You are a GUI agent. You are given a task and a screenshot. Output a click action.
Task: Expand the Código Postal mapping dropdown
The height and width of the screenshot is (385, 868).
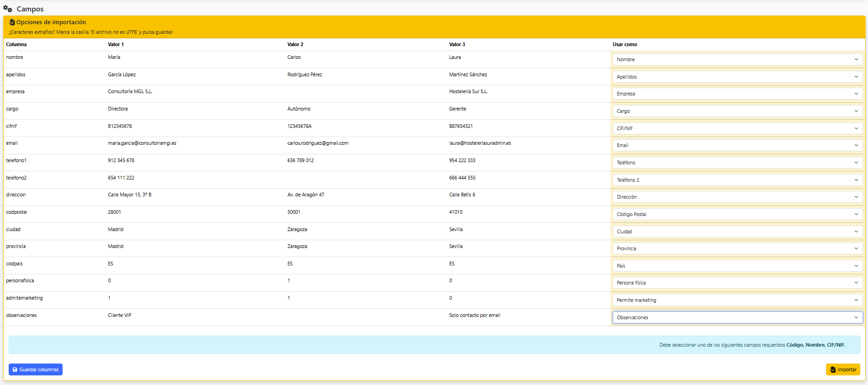tap(737, 214)
